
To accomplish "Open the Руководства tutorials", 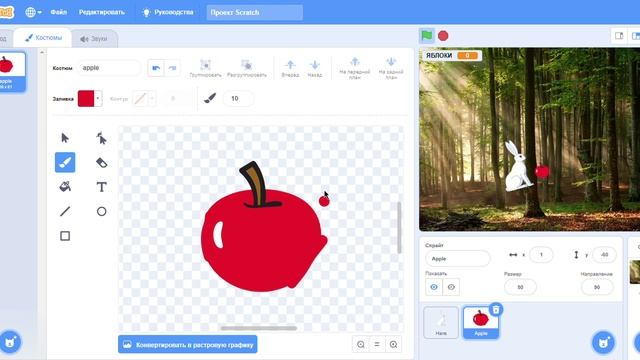I will click(x=168, y=12).
